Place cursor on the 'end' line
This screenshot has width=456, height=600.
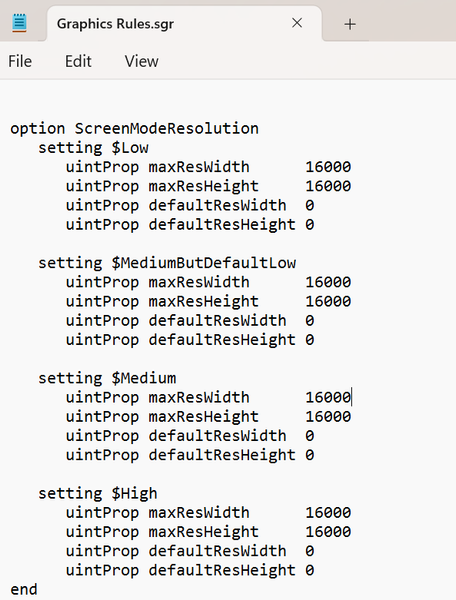pyautogui.click(x=24, y=589)
